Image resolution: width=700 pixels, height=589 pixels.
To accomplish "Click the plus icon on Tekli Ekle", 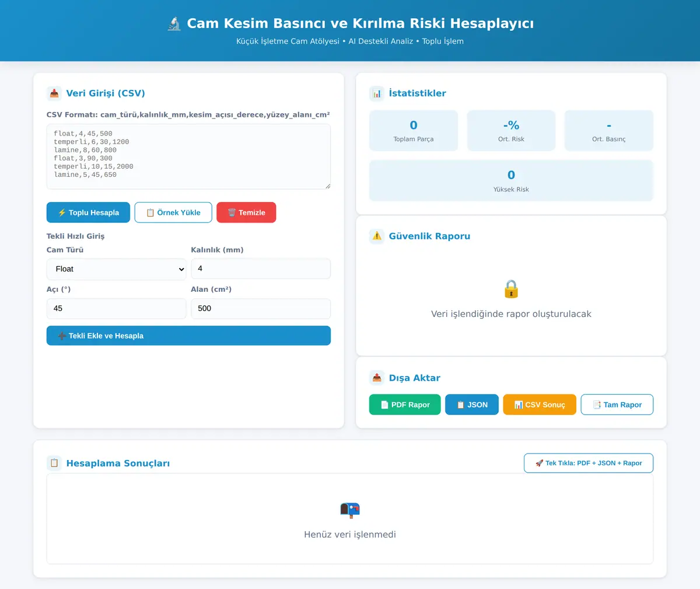I will point(62,336).
